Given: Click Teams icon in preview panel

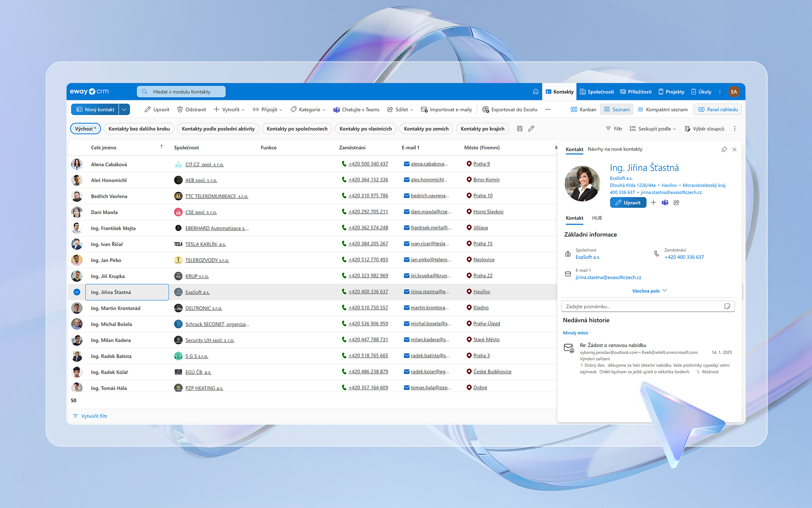Looking at the screenshot, I should pyautogui.click(x=665, y=202).
